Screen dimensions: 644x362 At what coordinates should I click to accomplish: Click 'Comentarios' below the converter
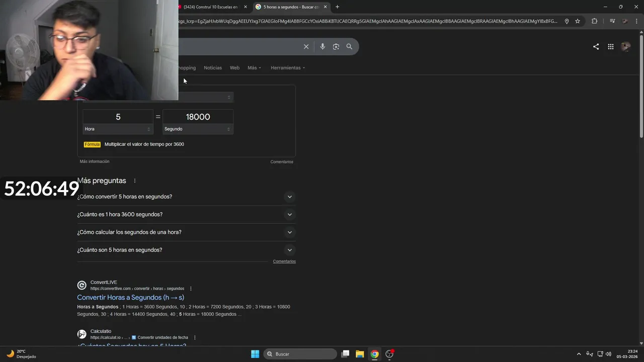tap(282, 162)
